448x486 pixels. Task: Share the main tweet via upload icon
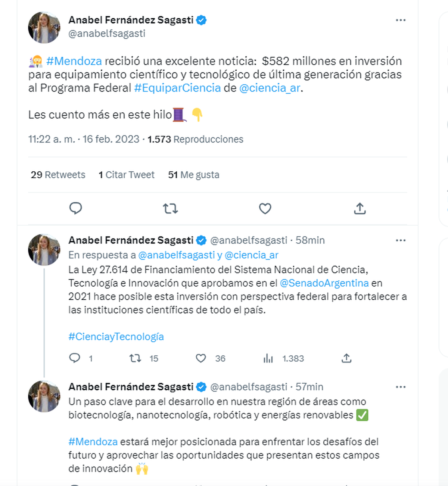pos(360,208)
